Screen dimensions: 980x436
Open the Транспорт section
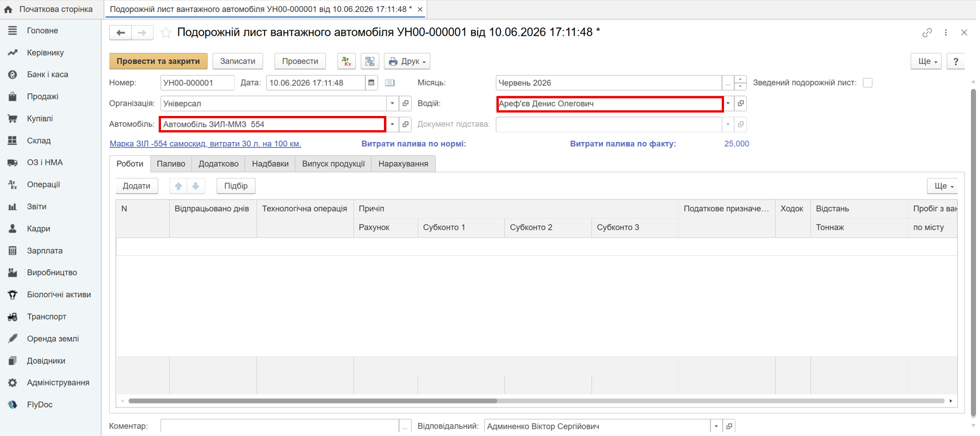(x=47, y=317)
